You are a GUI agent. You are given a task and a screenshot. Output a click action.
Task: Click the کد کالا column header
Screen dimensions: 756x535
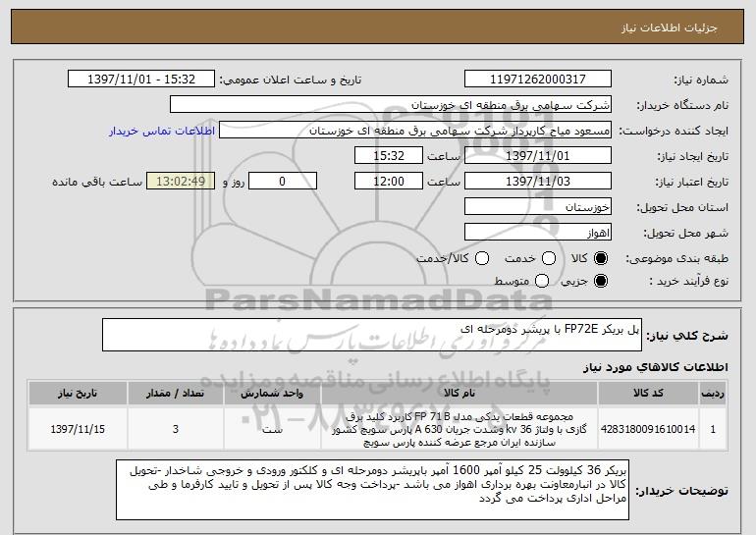[648, 394]
